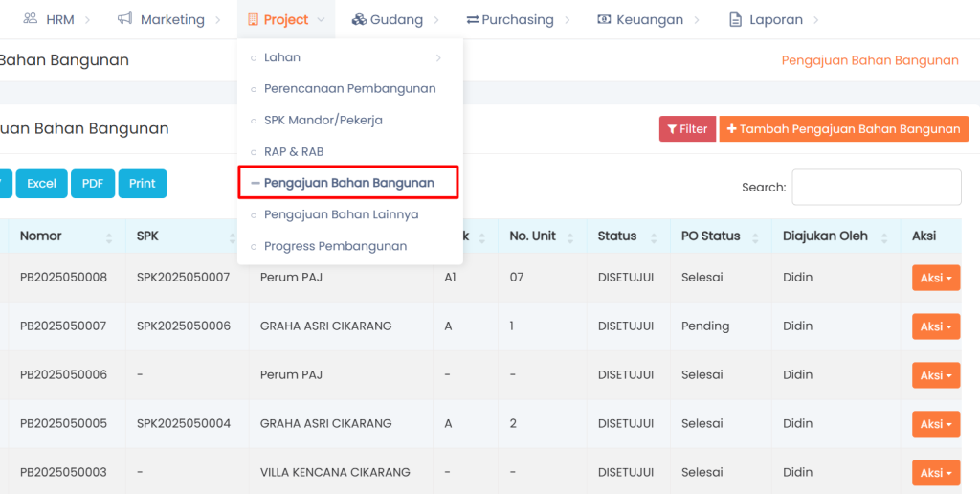Click the Search input field
980x494 pixels.
tap(876, 188)
